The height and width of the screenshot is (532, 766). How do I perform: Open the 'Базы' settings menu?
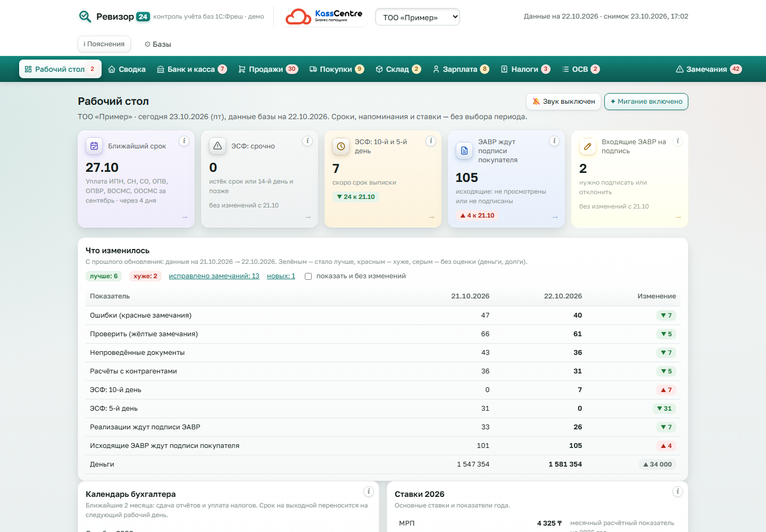coord(158,44)
